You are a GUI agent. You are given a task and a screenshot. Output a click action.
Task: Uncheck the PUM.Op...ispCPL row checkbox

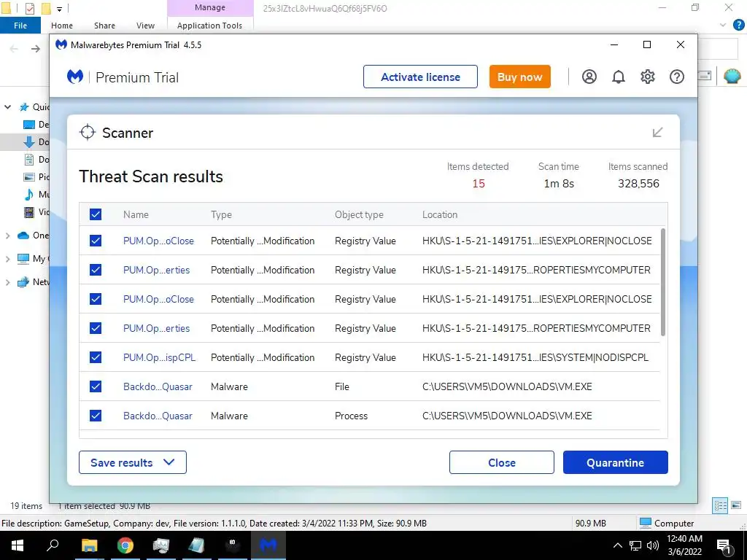click(96, 357)
